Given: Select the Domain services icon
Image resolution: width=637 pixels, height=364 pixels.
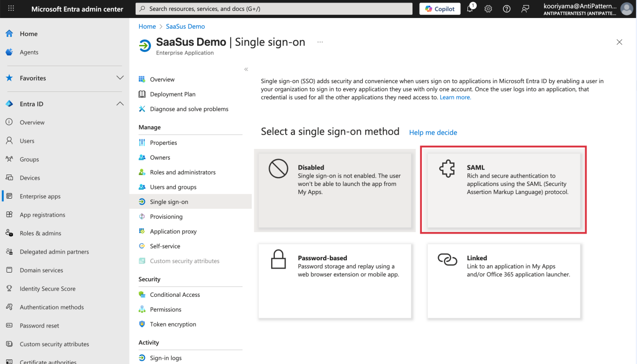Looking at the screenshot, I should click(9, 270).
